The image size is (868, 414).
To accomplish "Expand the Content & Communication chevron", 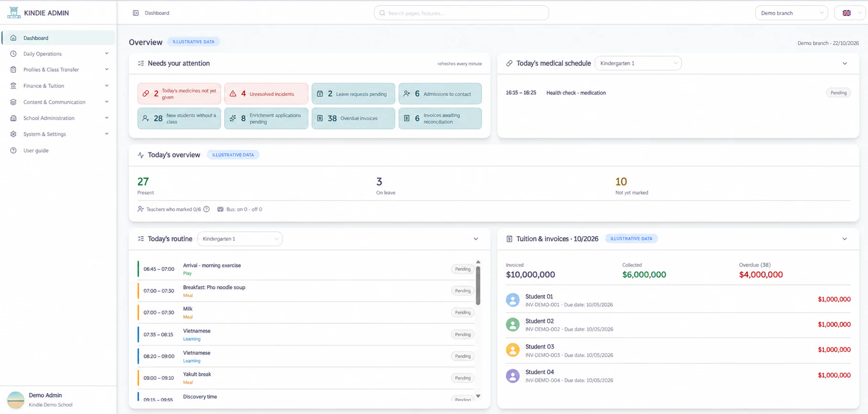I will click(x=107, y=102).
